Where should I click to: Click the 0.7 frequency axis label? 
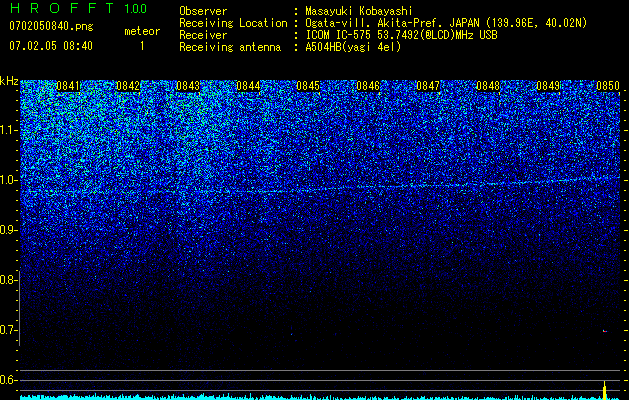point(7,330)
